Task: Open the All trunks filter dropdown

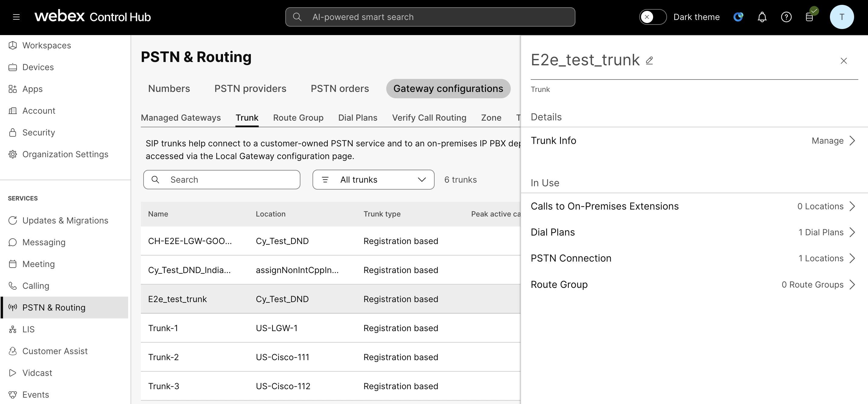Action: [373, 180]
